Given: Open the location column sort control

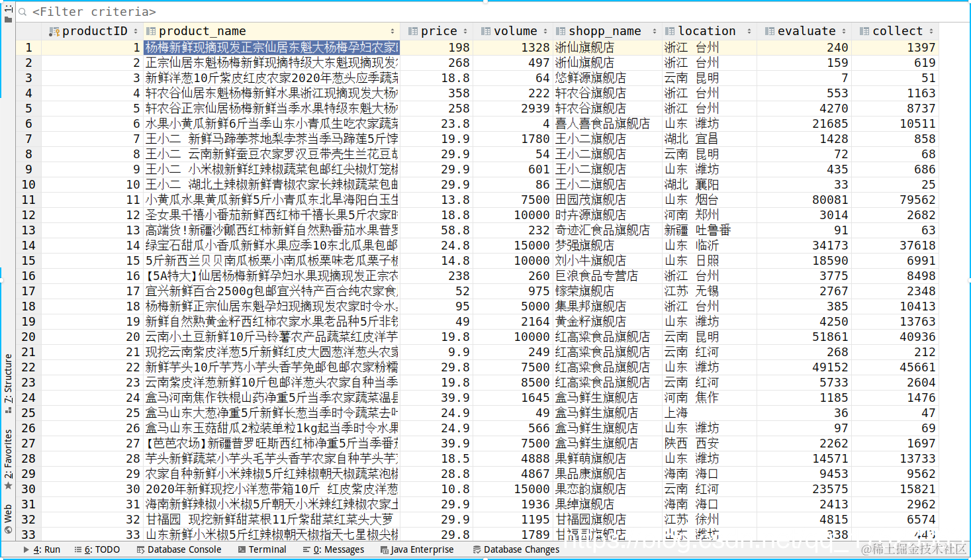Looking at the screenshot, I should [749, 30].
